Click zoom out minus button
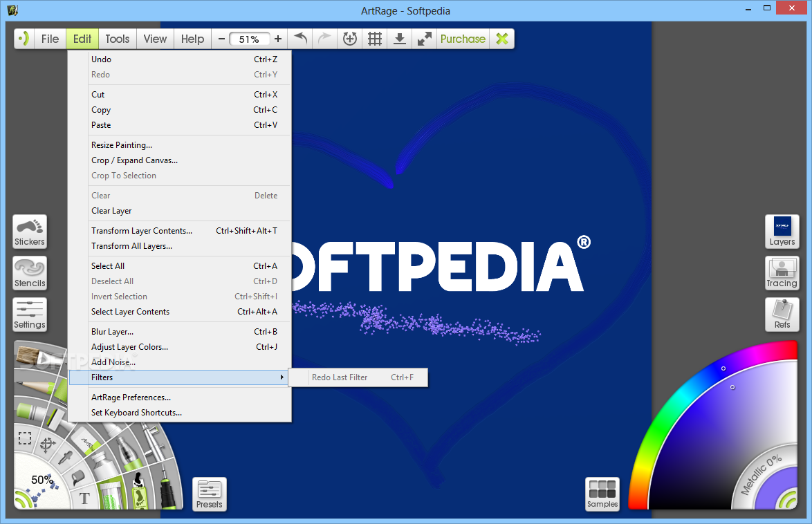The width and height of the screenshot is (812, 524). point(221,39)
